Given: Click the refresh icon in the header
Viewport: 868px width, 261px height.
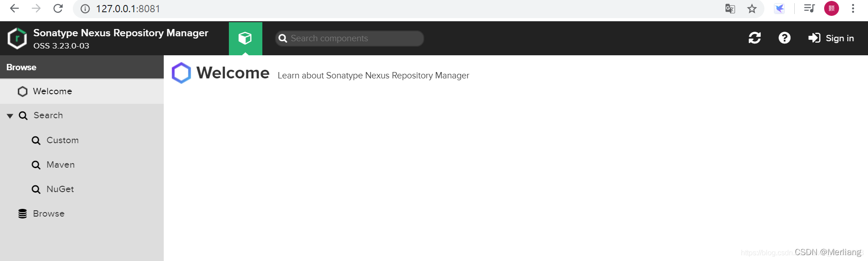Looking at the screenshot, I should (754, 38).
